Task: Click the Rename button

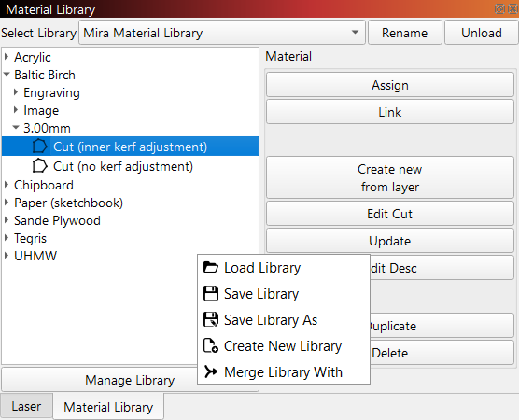Action: click(x=405, y=33)
